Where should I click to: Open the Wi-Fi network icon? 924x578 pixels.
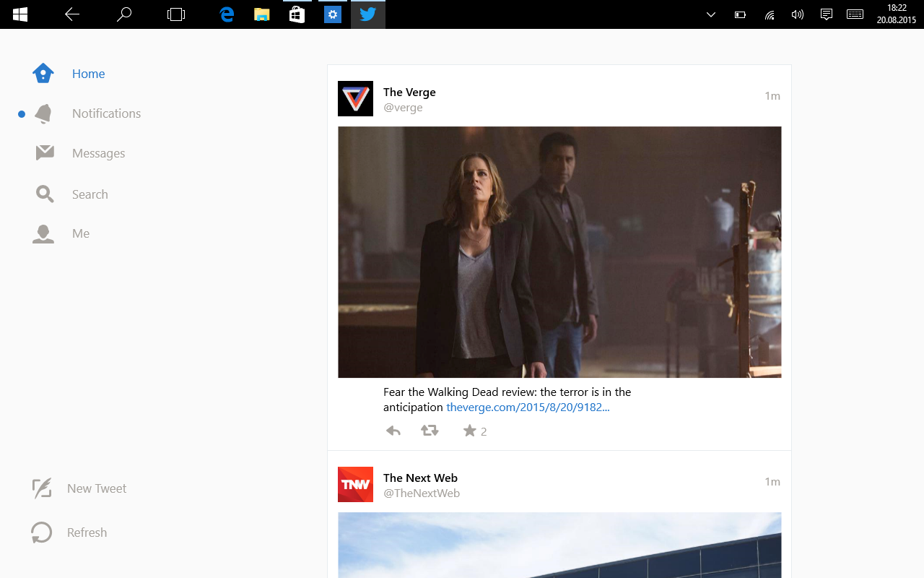[770, 14]
